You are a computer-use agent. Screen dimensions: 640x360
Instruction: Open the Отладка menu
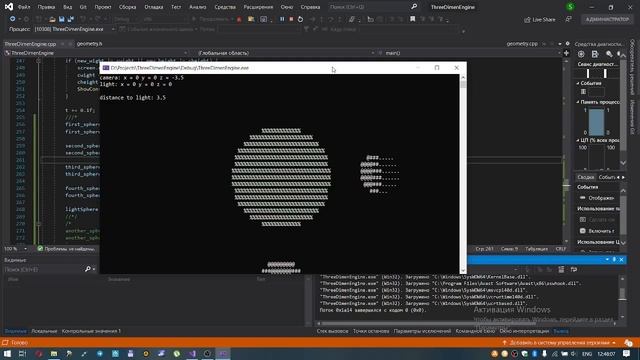point(153,7)
